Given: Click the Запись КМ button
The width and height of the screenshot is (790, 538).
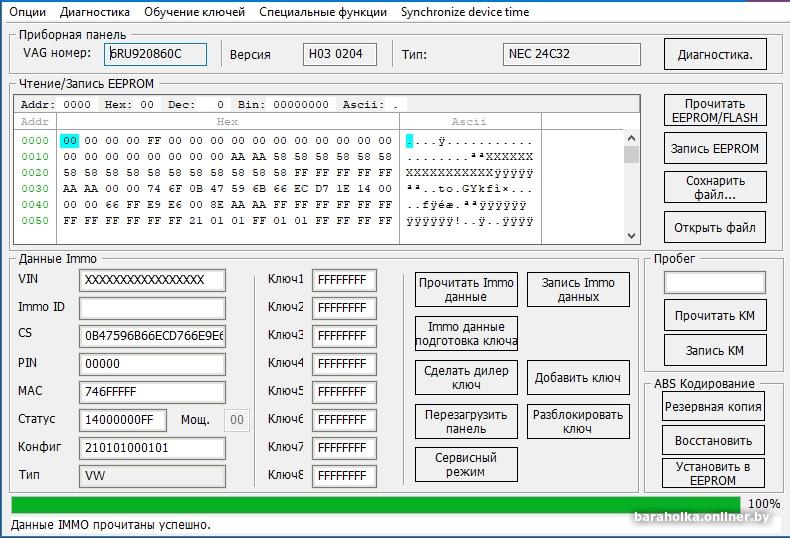Looking at the screenshot, I should click(x=715, y=350).
